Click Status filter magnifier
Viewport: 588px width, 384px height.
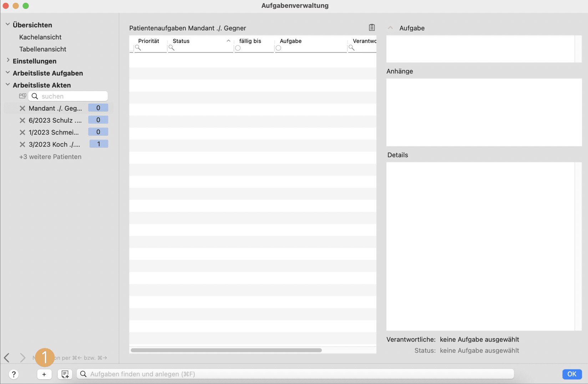click(172, 48)
